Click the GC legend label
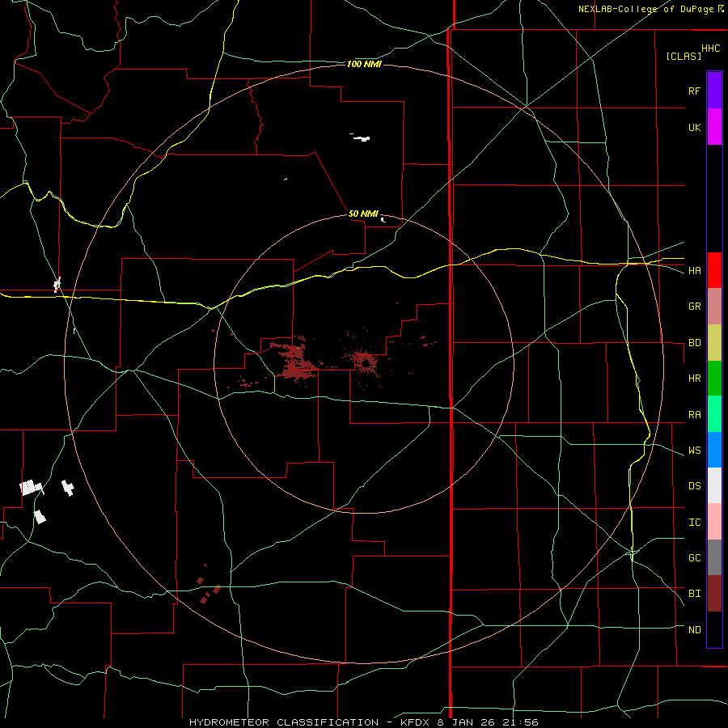 [x=694, y=558]
